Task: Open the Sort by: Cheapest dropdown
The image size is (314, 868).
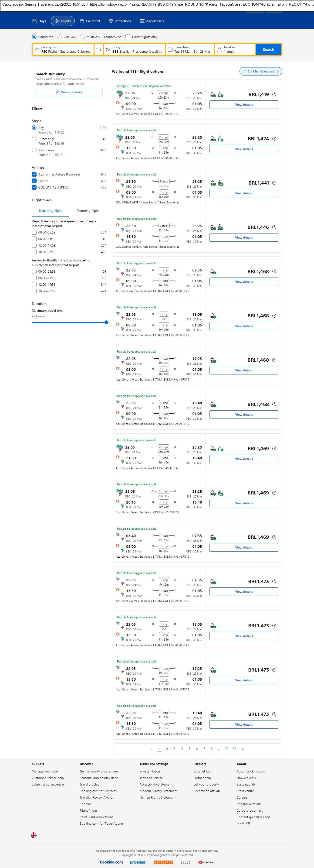Action: point(260,72)
